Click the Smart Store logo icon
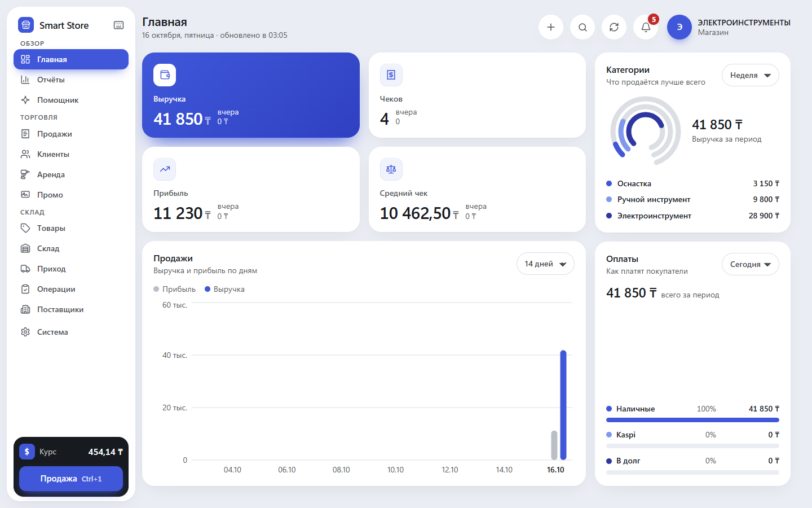 tap(26, 25)
